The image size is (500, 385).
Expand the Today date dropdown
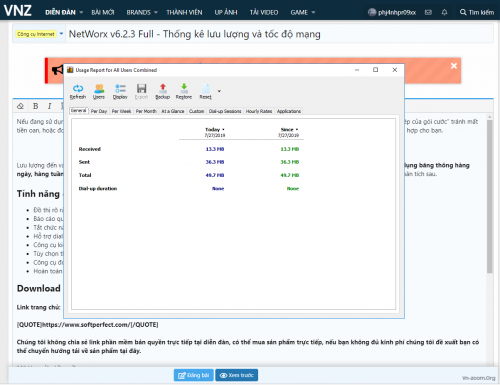[223, 129]
